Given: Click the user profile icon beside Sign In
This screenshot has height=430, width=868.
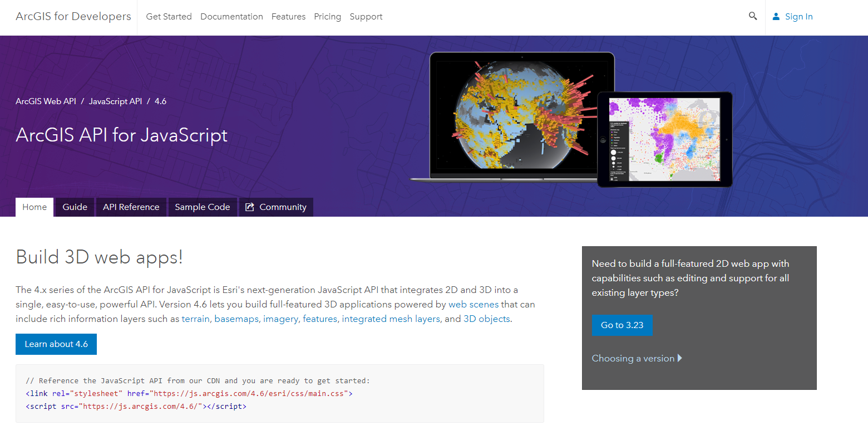Looking at the screenshot, I should (776, 17).
